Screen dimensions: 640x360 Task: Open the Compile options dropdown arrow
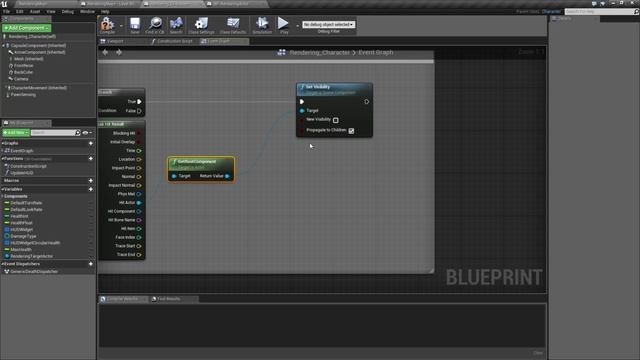click(x=121, y=26)
